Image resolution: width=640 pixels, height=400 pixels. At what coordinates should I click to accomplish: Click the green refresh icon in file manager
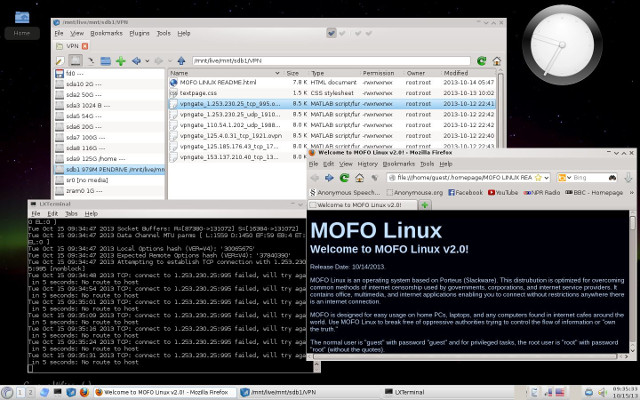click(x=482, y=61)
